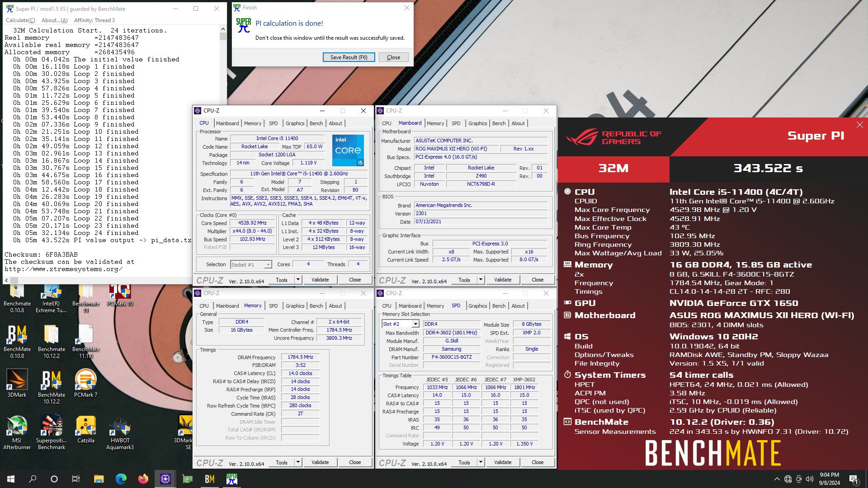
Task: Open the Windows Start menu
Action: (x=11, y=479)
